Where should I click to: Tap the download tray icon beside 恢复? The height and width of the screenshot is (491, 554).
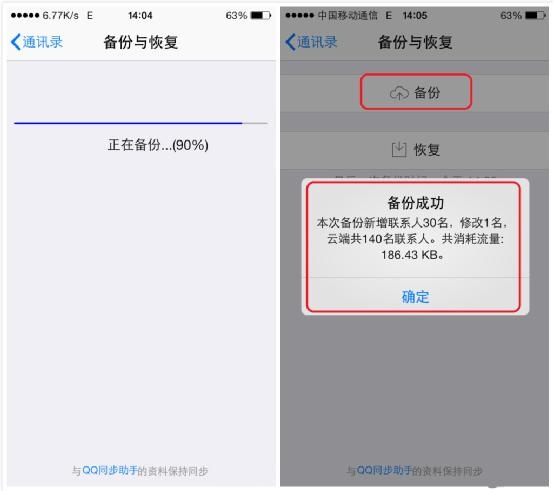click(399, 150)
